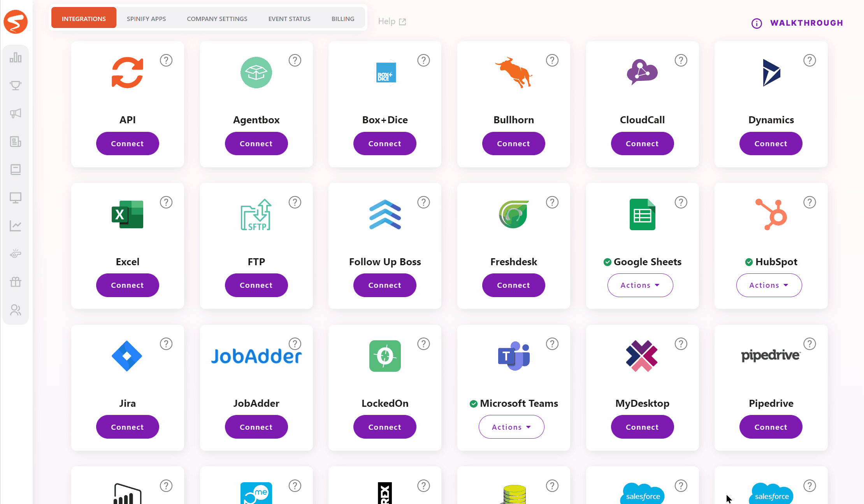Click the JobAdder integration icon
Screen dimensions: 864x504
[x=256, y=356]
